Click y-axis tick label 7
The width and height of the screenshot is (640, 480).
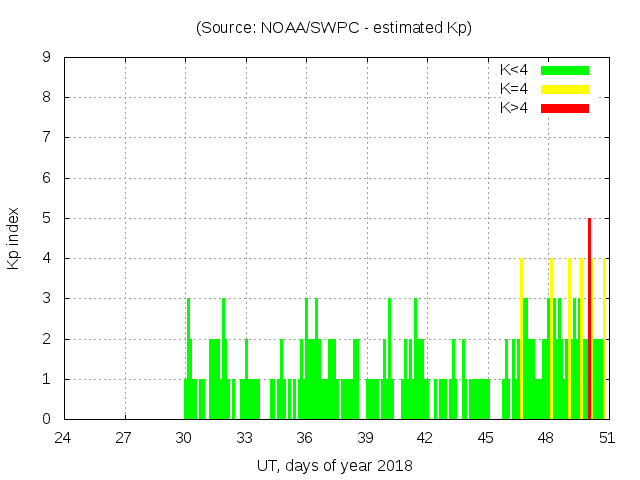click(46, 138)
